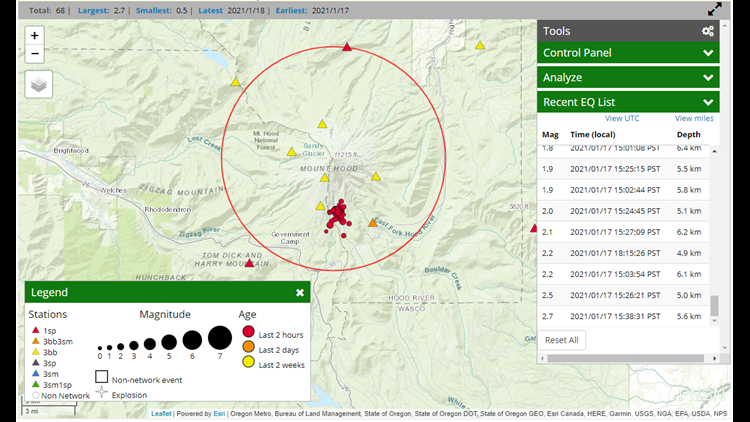Screen dimensions: 750x422
Task: Click the Reset All button
Action: 562,340
